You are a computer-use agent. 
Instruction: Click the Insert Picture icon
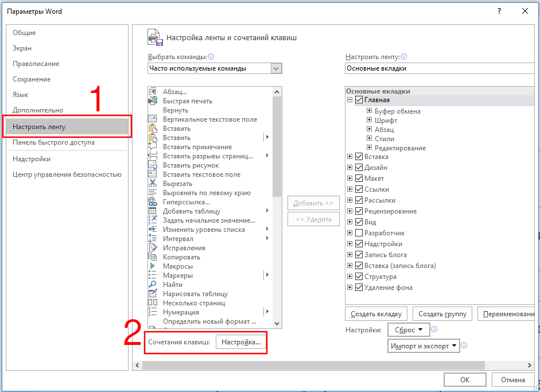point(153,165)
